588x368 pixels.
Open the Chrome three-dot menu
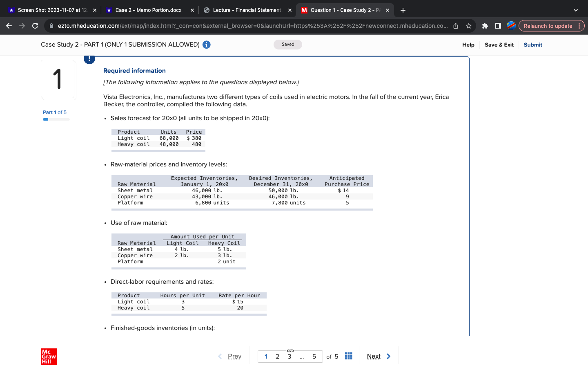pyautogui.click(x=579, y=26)
